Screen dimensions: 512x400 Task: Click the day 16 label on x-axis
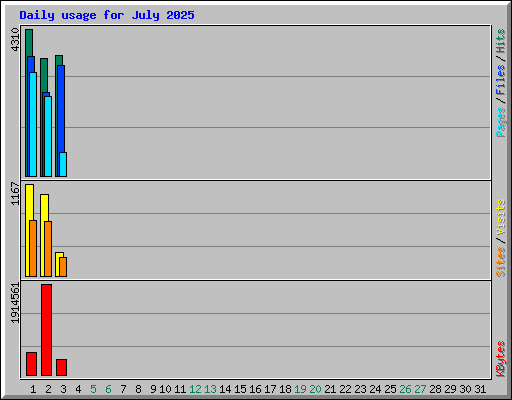pos(255,389)
